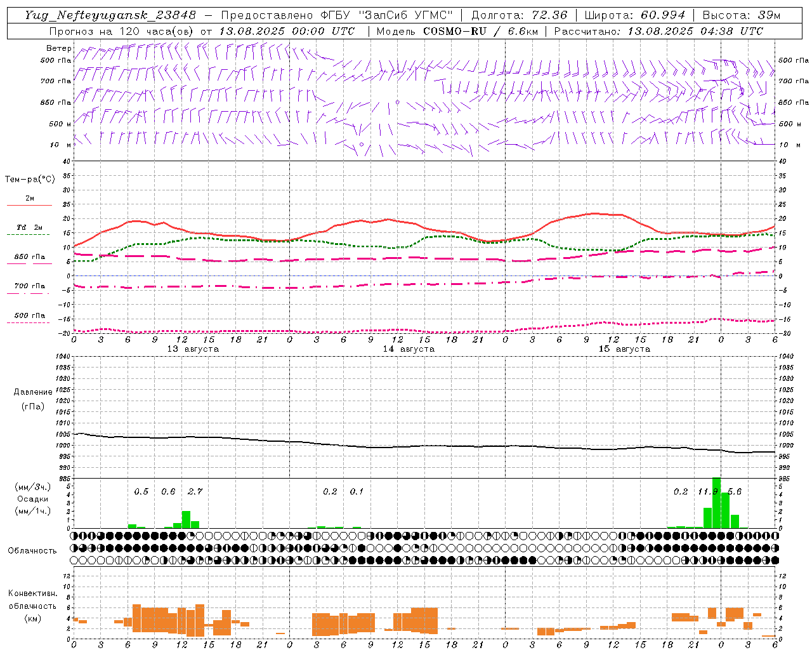Click the station title Yug_Nefteyugansk_23848

pos(110,15)
